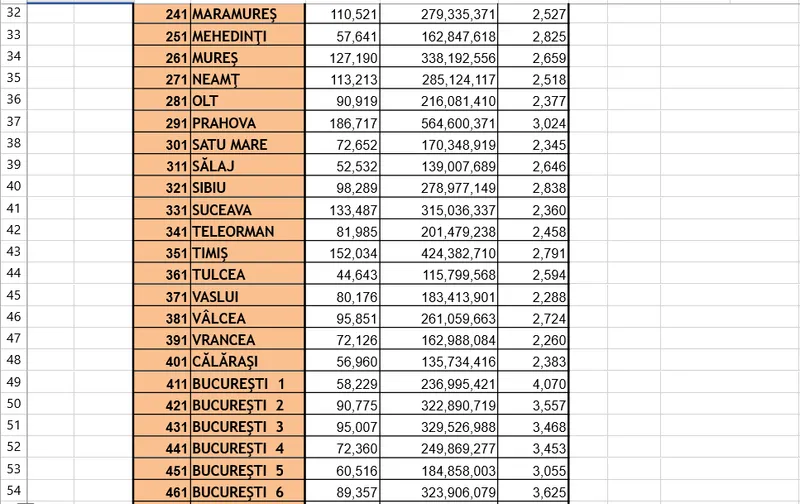Select the row 50 header
The image size is (800, 504).
(13, 404)
